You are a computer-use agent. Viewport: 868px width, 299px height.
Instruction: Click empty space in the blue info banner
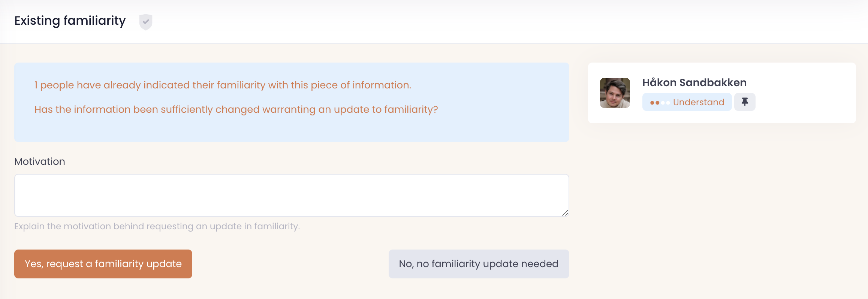pos(506,127)
